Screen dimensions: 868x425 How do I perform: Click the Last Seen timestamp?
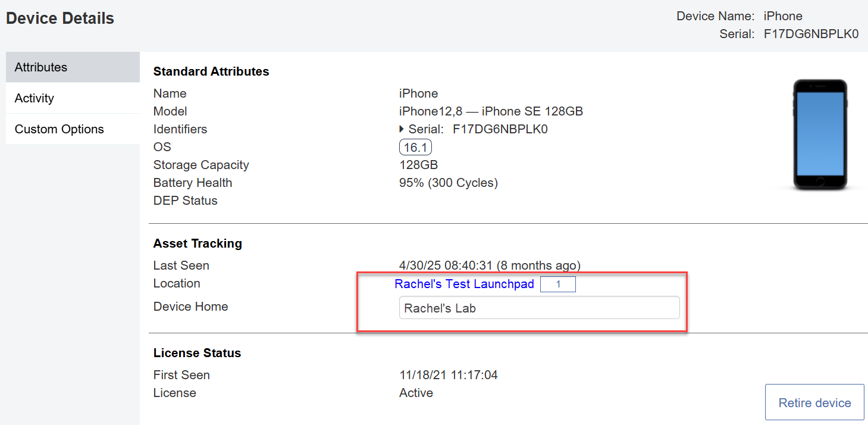click(490, 265)
